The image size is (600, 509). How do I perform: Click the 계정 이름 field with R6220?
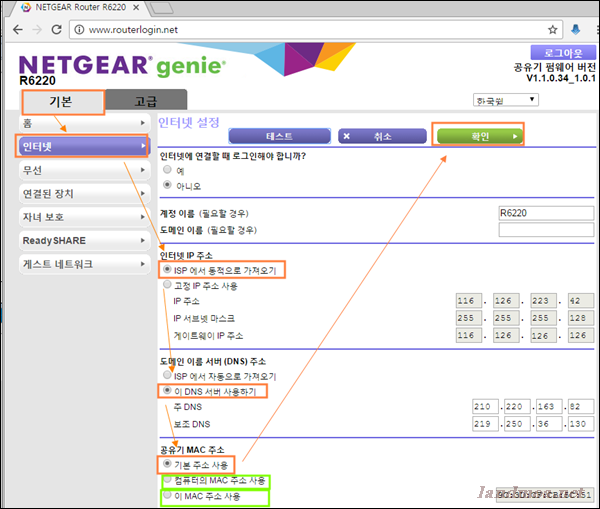click(x=546, y=213)
